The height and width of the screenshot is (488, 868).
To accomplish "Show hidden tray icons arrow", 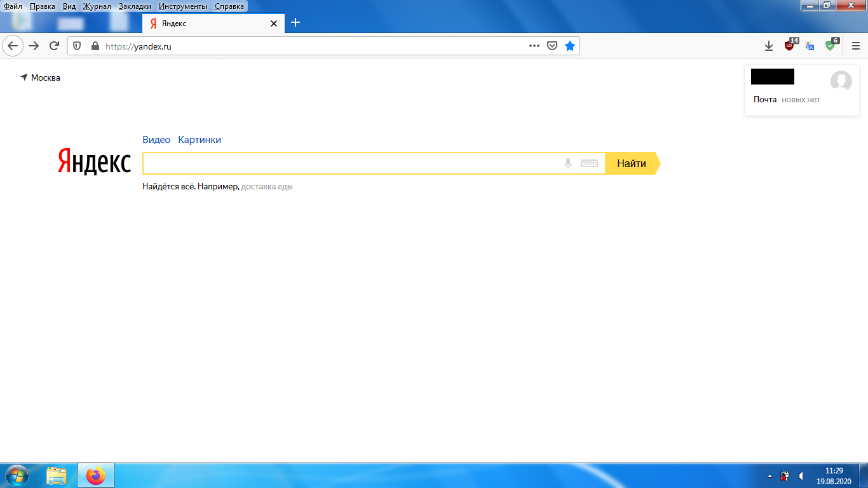I will pyautogui.click(x=770, y=475).
